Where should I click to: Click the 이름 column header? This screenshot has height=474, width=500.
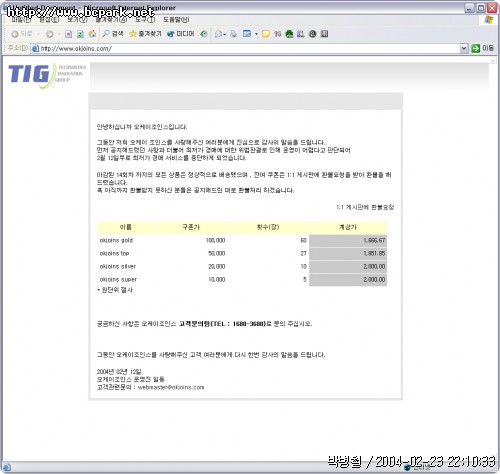pyautogui.click(x=126, y=227)
